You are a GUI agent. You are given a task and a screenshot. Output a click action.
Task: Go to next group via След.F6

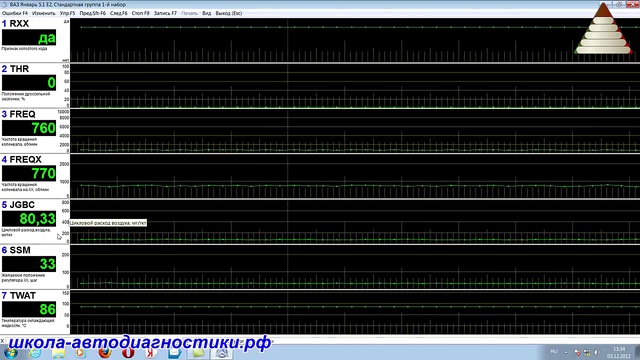[119, 13]
